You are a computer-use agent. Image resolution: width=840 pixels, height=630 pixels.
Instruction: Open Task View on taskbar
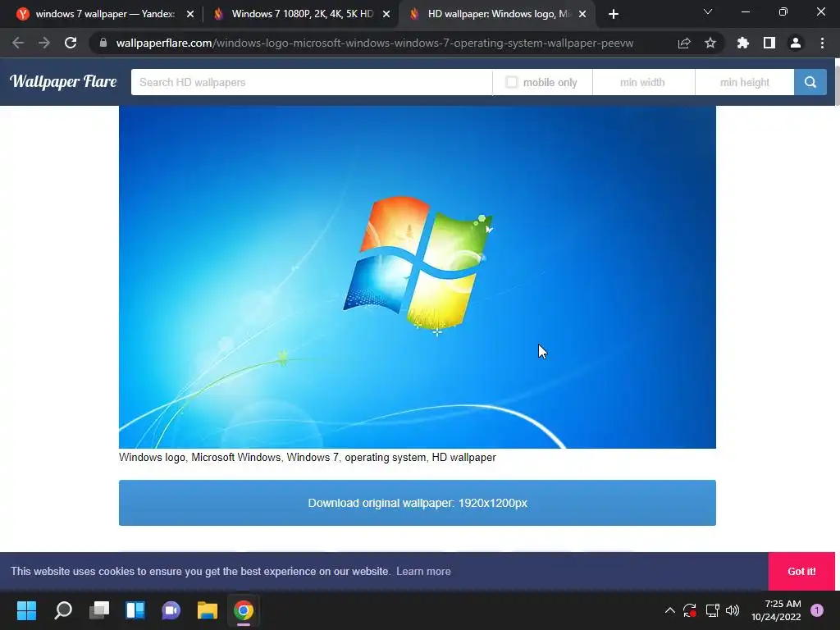pyautogui.click(x=99, y=610)
